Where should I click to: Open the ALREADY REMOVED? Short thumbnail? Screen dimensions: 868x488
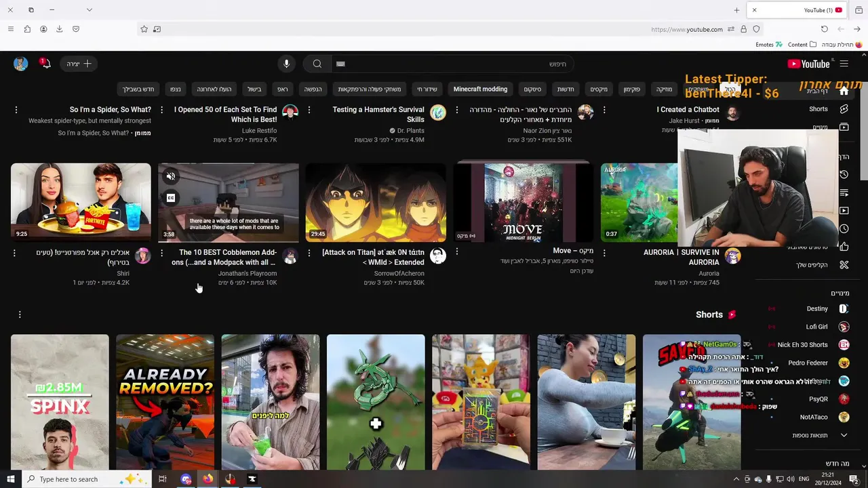[165, 402]
